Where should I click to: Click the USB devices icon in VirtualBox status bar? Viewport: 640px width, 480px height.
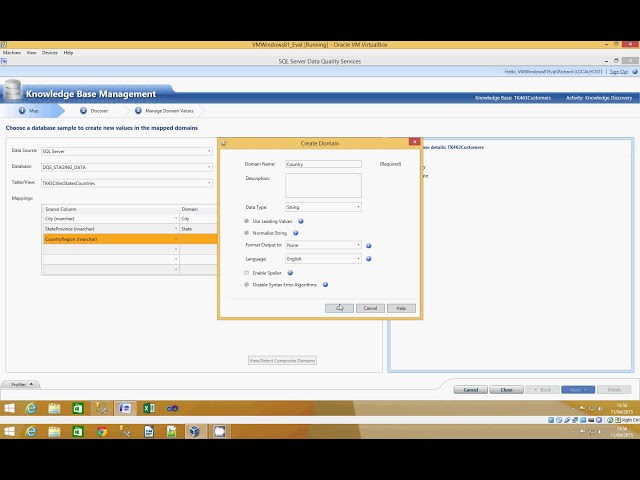567,420
